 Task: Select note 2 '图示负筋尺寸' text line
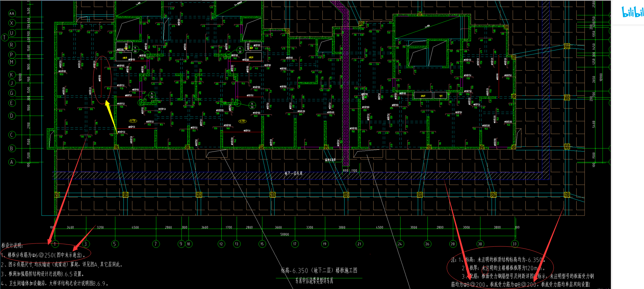tap(62, 264)
